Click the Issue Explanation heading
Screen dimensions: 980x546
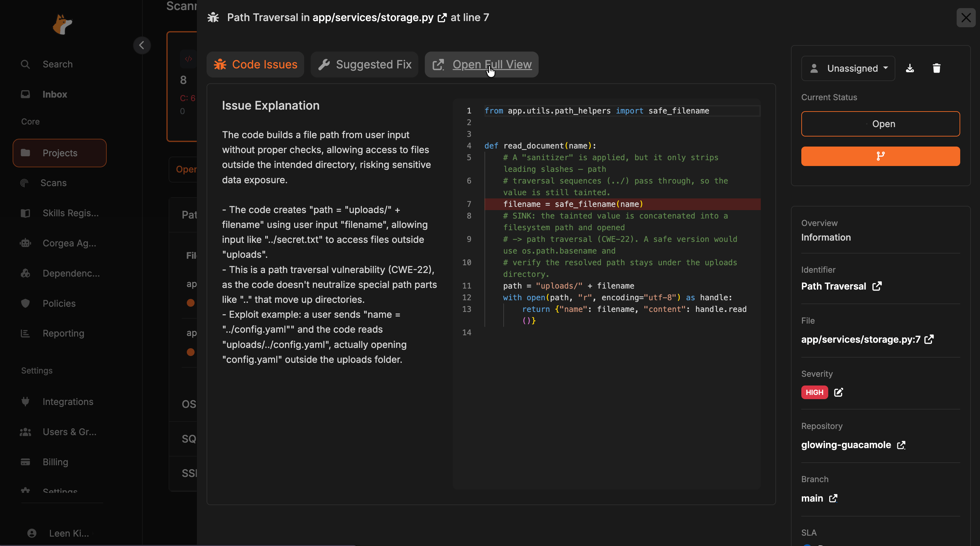point(271,105)
